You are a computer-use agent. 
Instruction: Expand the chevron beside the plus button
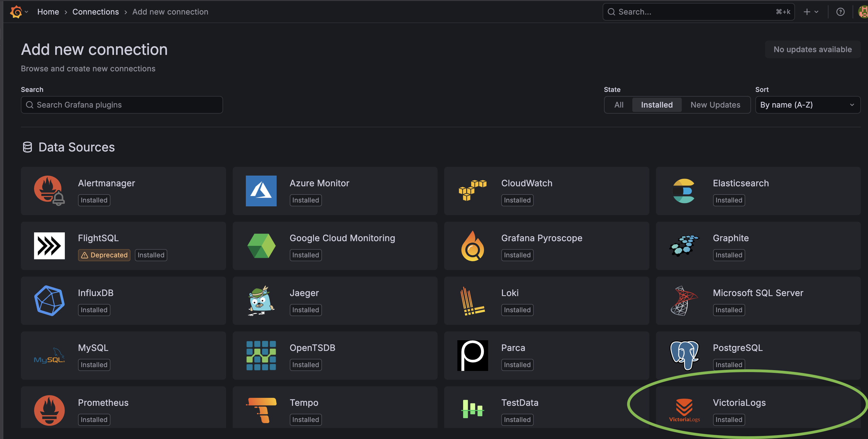[x=816, y=12]
